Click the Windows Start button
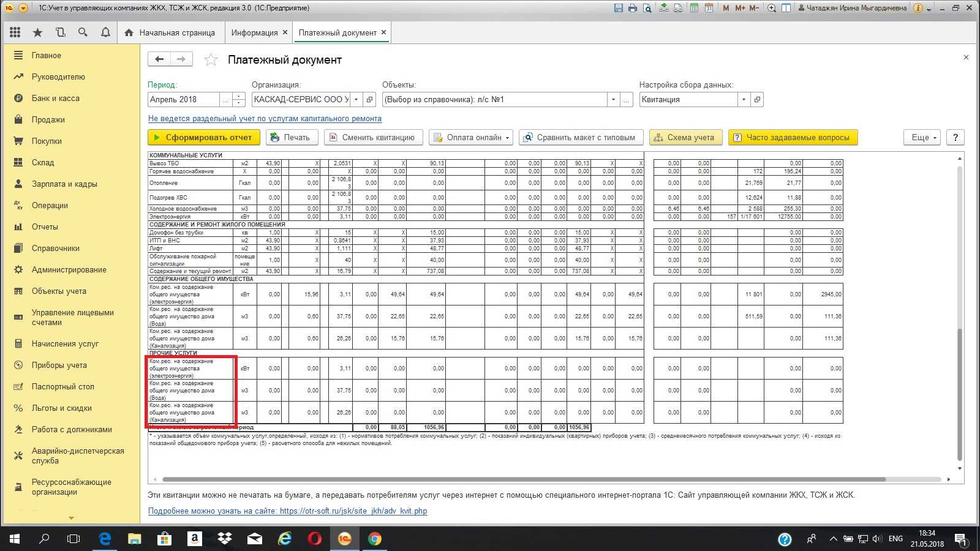 pyautogui.click(x=15, y=539)
